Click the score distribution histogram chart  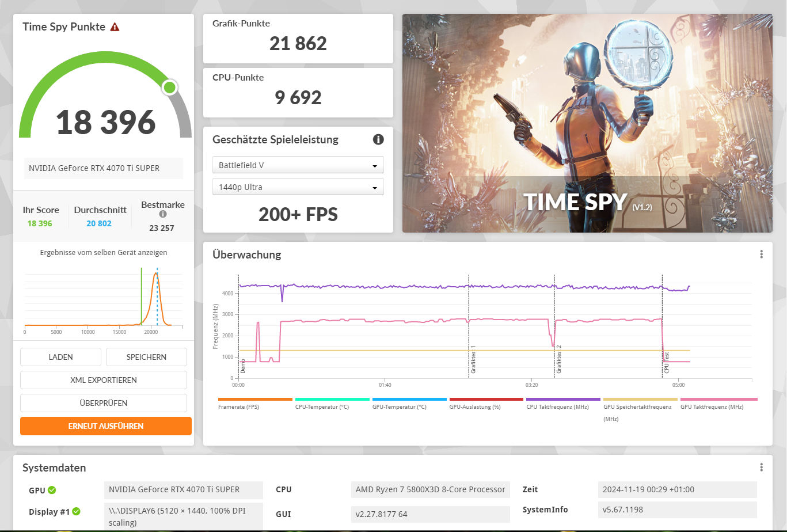click(x=104, y=299)
